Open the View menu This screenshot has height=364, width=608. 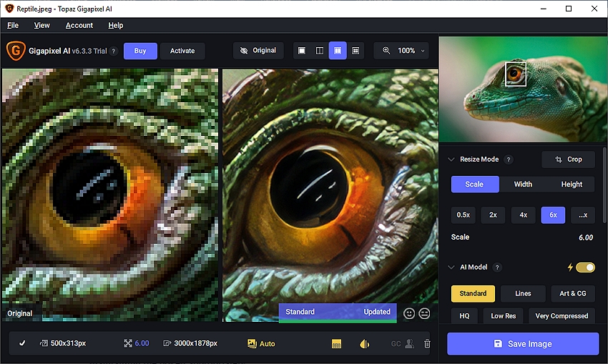tap(42, 25)
